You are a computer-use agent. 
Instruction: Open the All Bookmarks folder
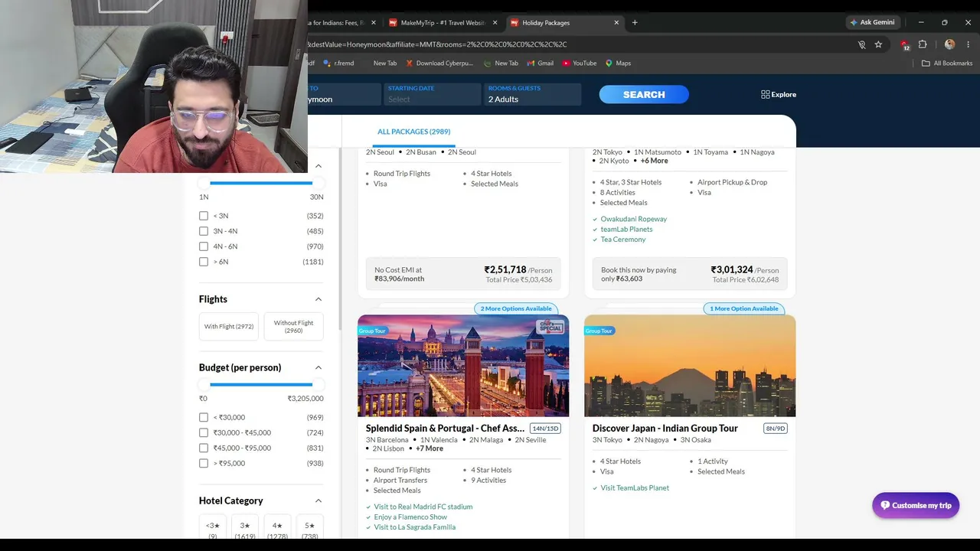click(947, 64)
